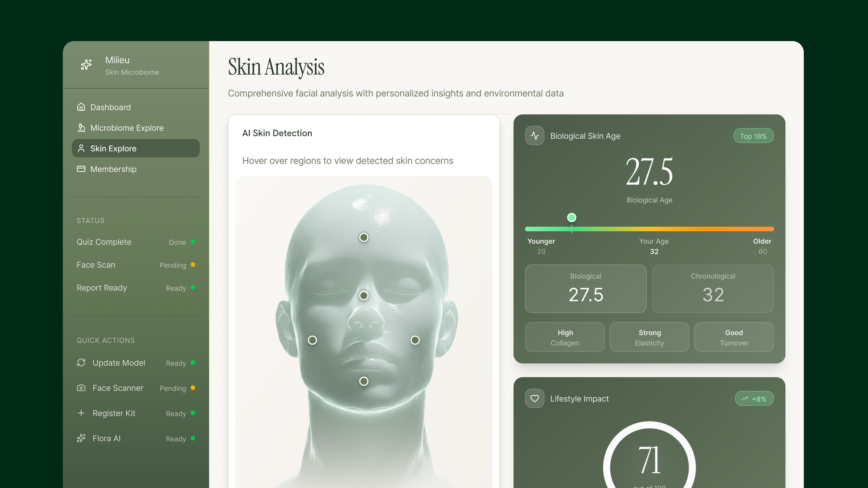The image size is (868, 488).
Task: Click the Face Scanner camera icon
Action: click(x=81, y=388)
